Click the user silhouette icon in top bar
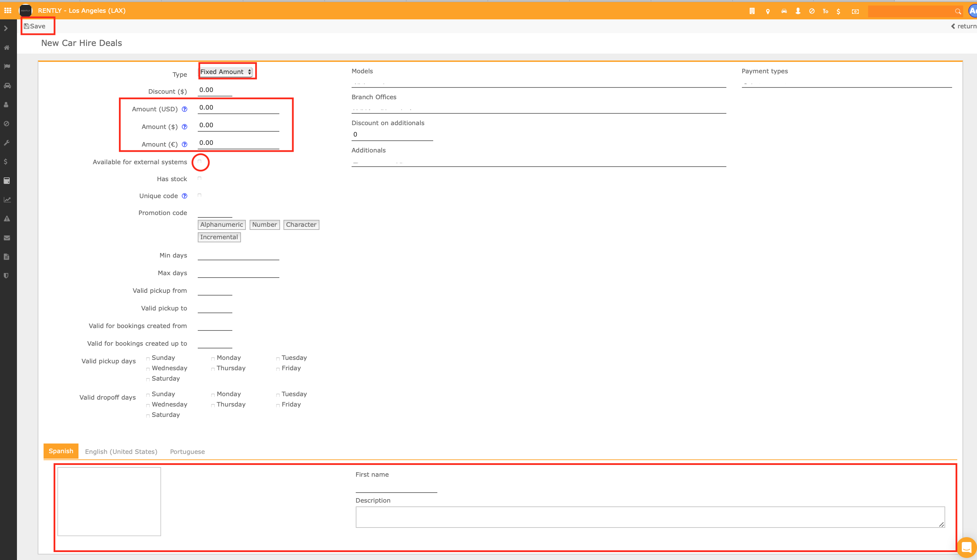This screenshot has width=977, height=560. 798,11
